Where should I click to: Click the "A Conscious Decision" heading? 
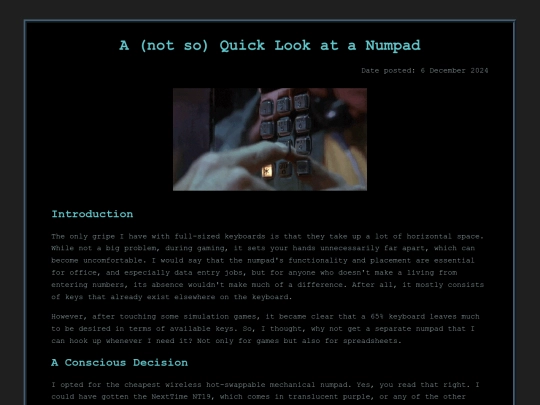coord(120,363)
